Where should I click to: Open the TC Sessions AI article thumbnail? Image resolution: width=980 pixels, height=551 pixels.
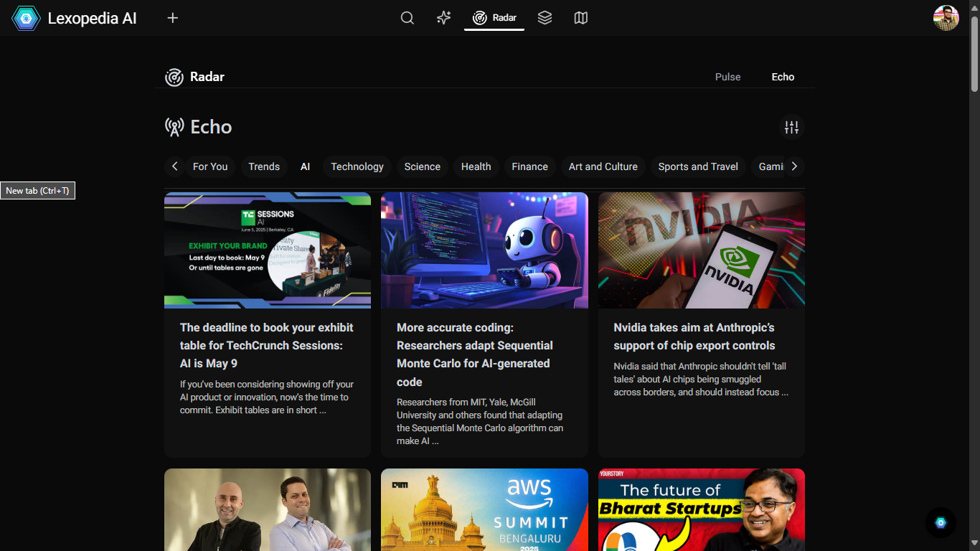coord(268,250)
